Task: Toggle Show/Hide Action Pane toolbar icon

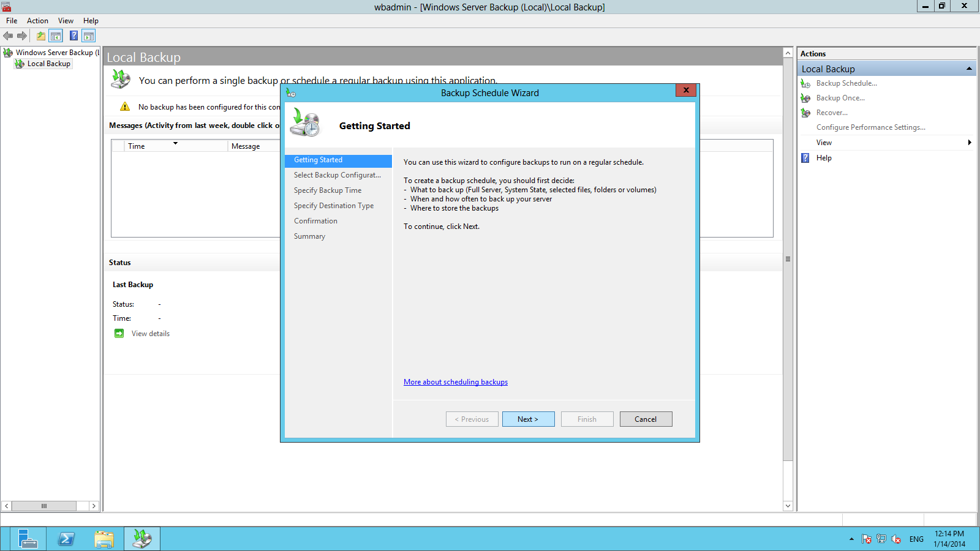Action: tap(89, 36)
